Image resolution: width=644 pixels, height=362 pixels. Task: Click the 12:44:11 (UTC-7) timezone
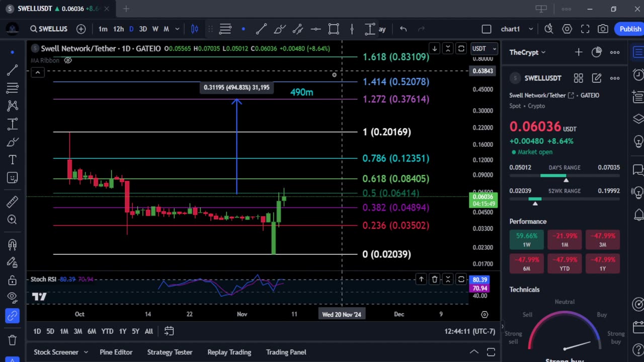click(x=470, y=331)
